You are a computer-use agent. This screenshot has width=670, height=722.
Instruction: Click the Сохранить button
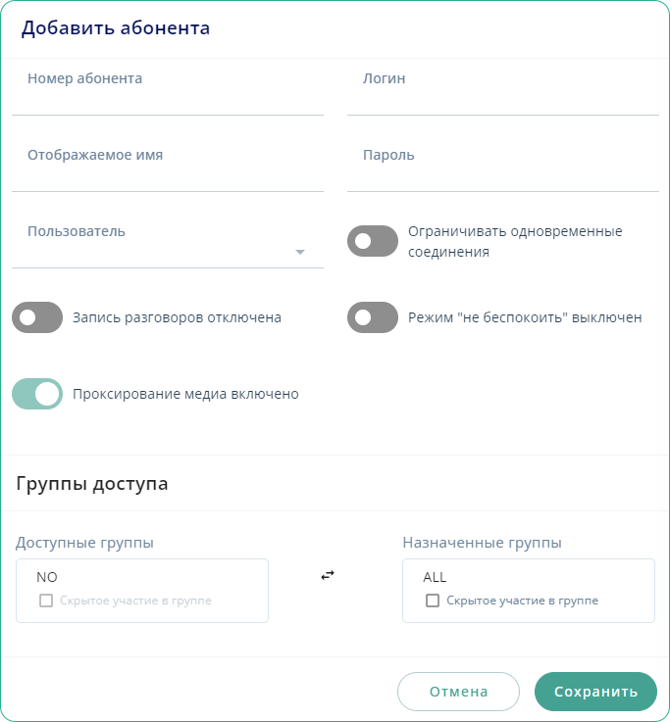pyautogui.click(x=595, y=691)
